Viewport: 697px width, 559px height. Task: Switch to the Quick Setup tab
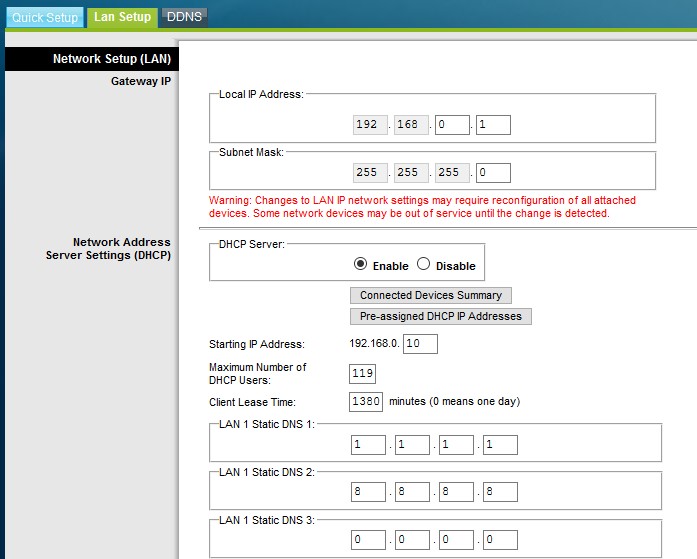coord(45,17)
